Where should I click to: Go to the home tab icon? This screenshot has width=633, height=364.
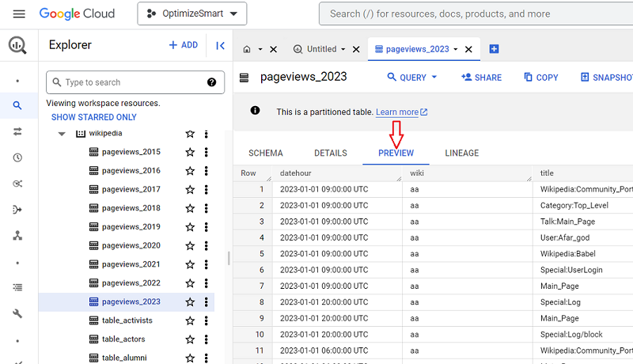point(247,49)
